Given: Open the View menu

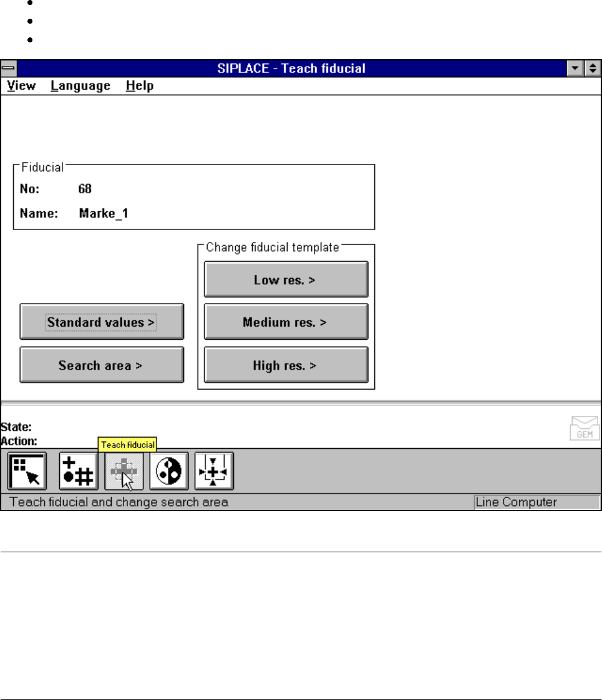Looking at the screenshot, I should click(21, 86).
